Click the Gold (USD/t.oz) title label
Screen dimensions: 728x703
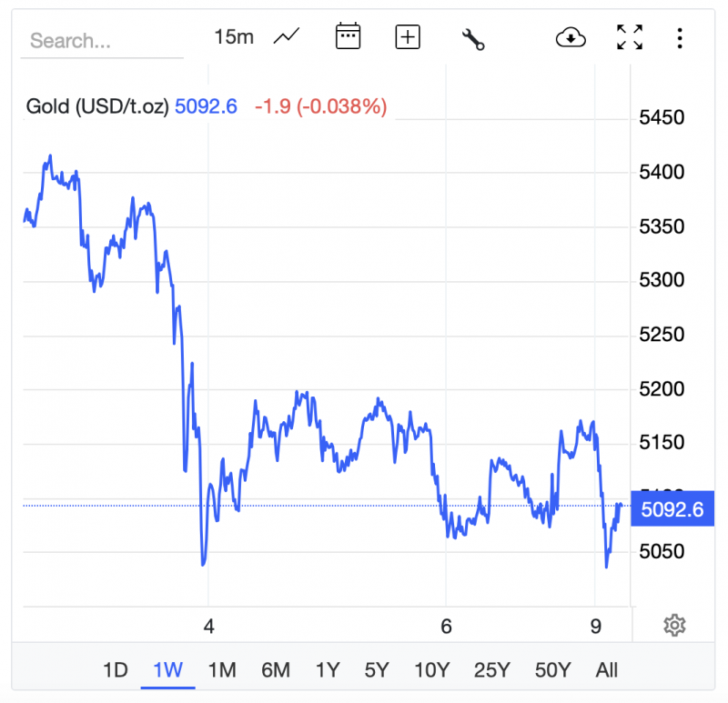(x=97, y=106)
